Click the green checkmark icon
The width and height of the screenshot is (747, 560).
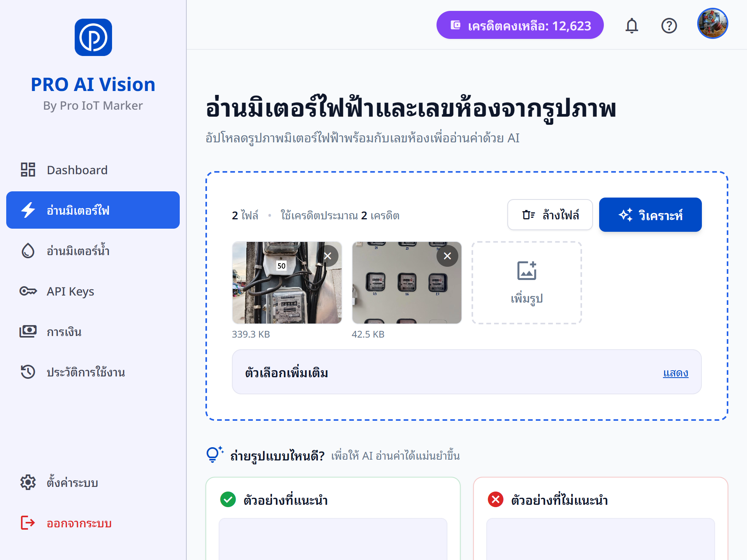(x=228, y=499)
